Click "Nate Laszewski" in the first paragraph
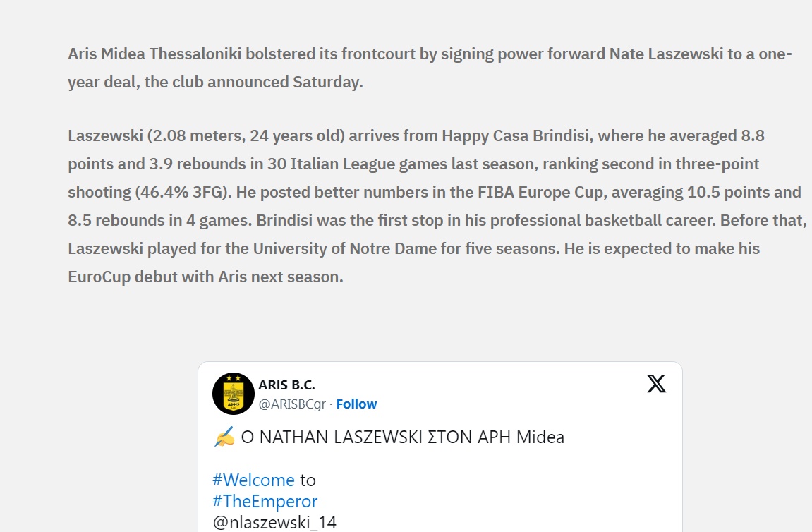Image resolution: width=812 pixels, height=532 pixels. tap(666, 54)
